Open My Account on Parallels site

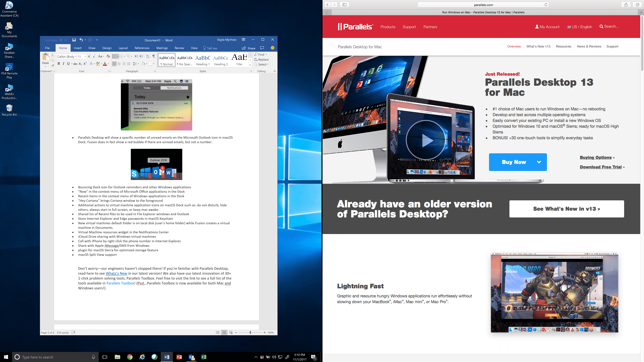tap(547, 27)
